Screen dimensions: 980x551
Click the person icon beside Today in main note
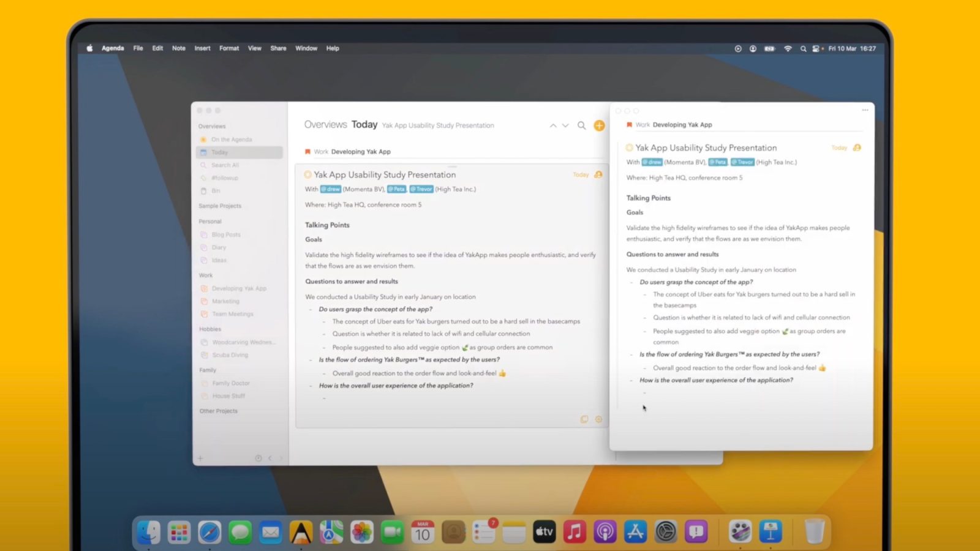pos(598,174)
